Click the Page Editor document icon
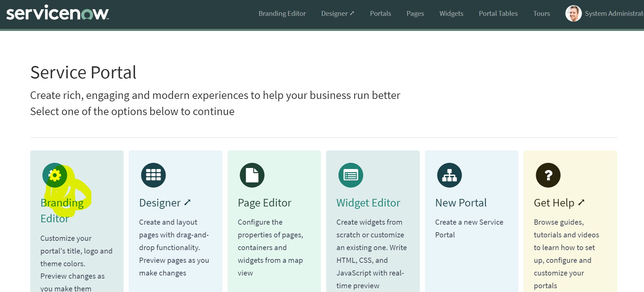 click(252, 175)
